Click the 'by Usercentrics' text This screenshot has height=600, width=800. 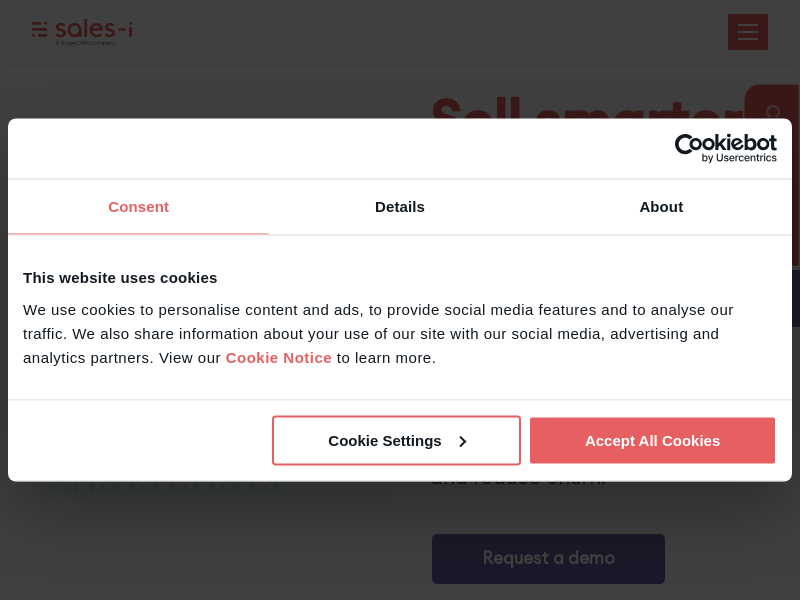[739, 158]
